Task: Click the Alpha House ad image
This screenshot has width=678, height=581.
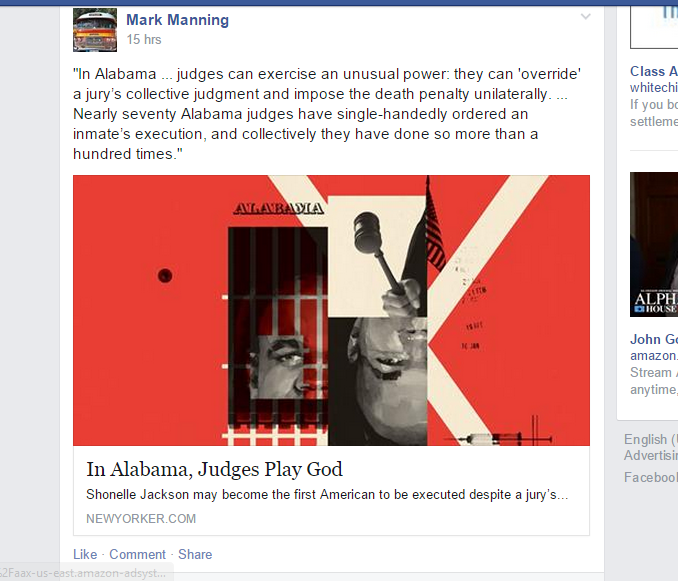Action: 654,244
